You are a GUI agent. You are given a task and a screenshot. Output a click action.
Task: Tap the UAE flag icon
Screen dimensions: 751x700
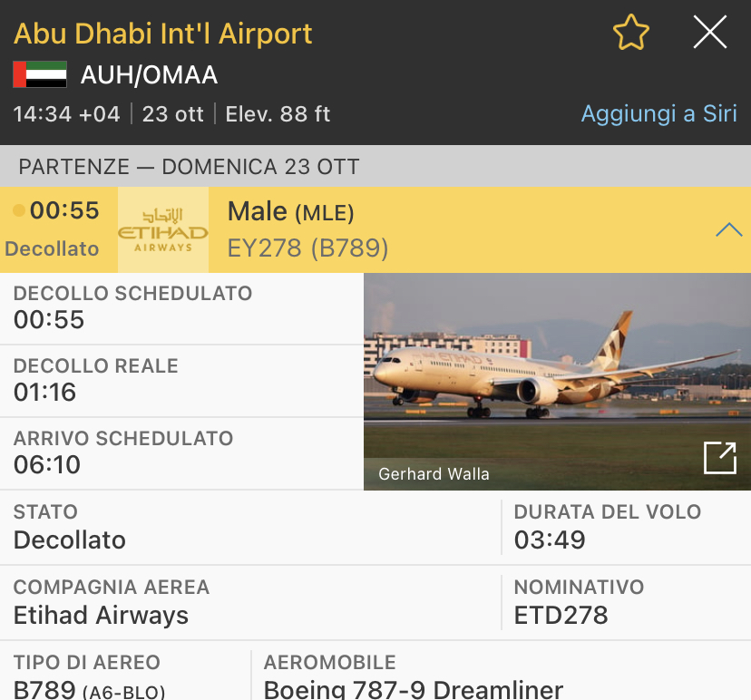click(40, 74)
